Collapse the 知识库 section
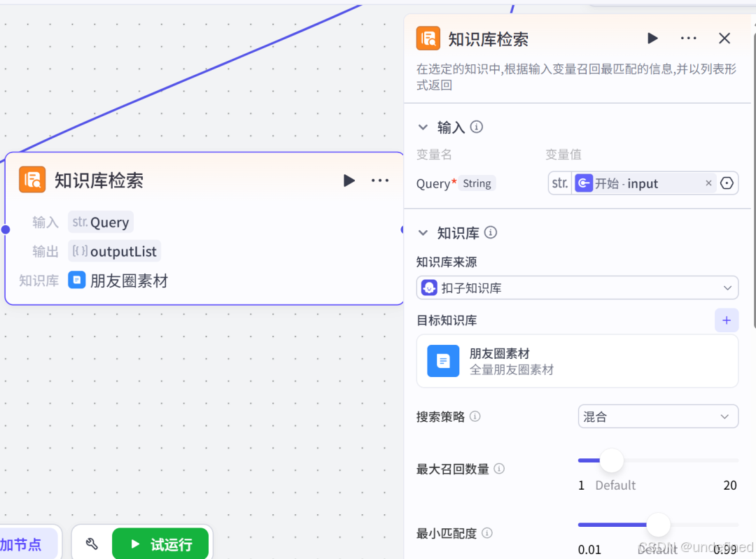Viewport: 756px width, 559px height. tap(423, 233)
